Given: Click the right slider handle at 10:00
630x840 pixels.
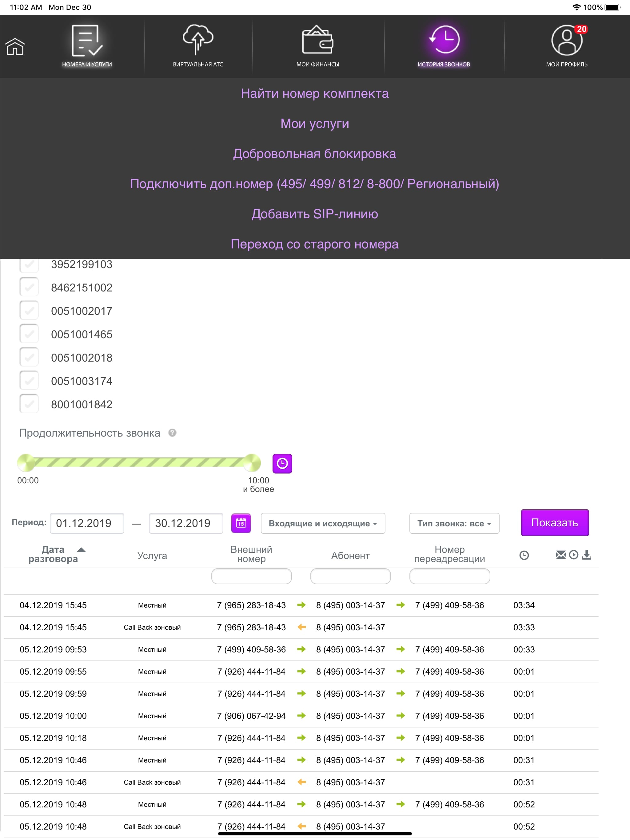Looking at the screenshot, I should click(x=252, y=463).
